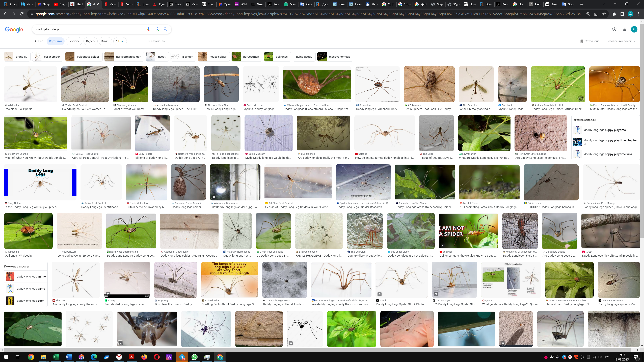The image size is (644, 362).
Task: Select related query daddy long legs anime
Action: [x=26, y=277]
